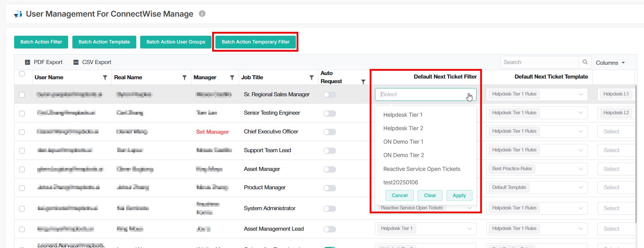Click into the Search input field
Viewport: 644px width, 248px height.
coord(539,62)
